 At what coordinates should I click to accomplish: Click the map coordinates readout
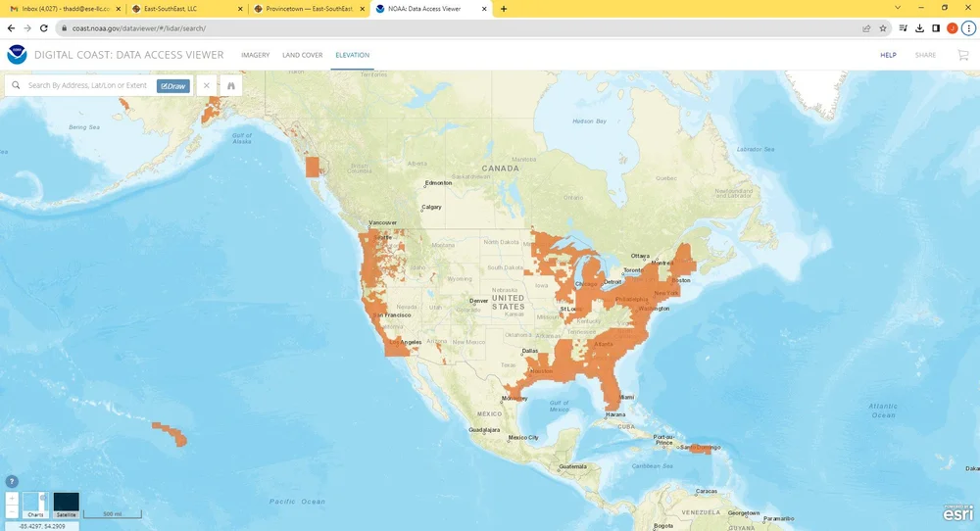pos(41,526)
